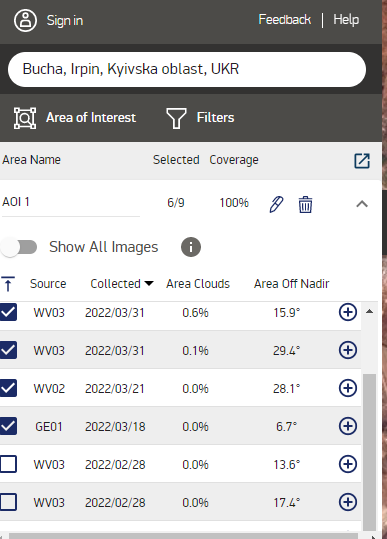Click the 100% coverage value
This screenshot has height=539, width=387.
pyautogui.click(x=234, y=202)
